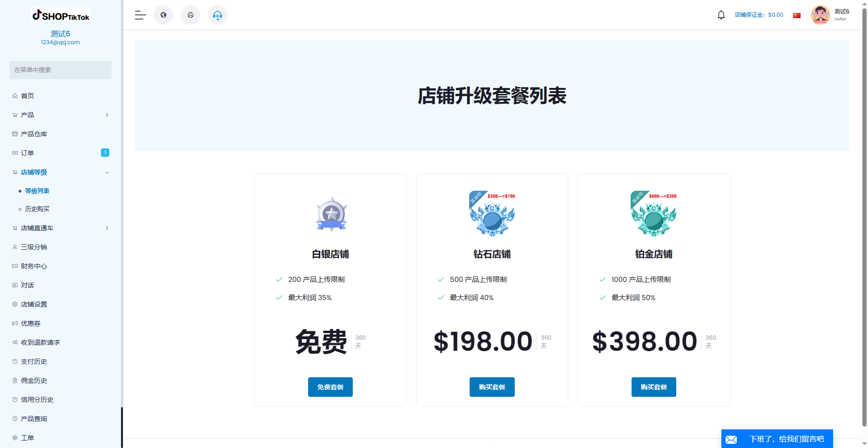868x448 pixels.
Task: Click 购买套餐 for the $198.00 plan
Action: pos(492,387)
